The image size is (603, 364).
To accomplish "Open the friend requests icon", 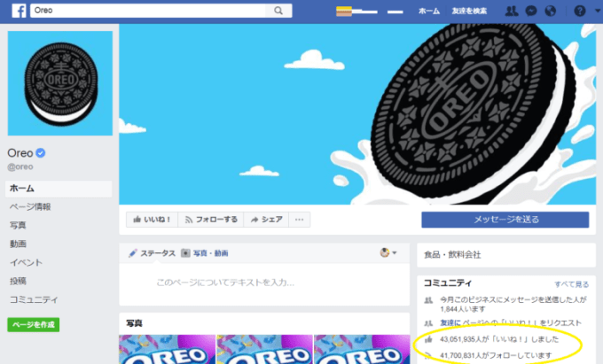I will click(x=511, y=12).
